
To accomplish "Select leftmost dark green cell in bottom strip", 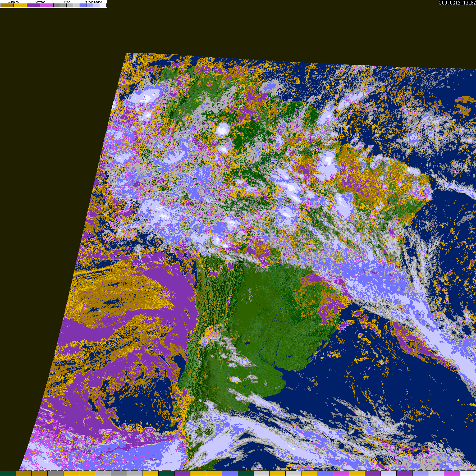I will pos(8,473).
